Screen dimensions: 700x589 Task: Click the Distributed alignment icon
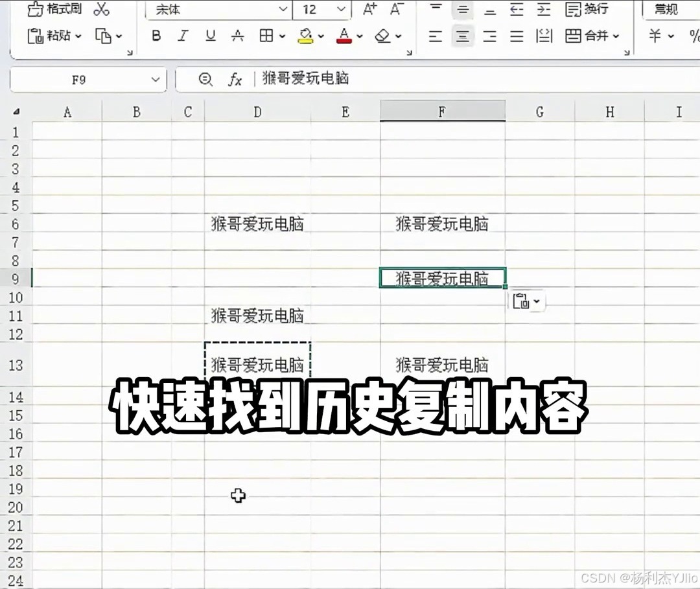(544, 36)
